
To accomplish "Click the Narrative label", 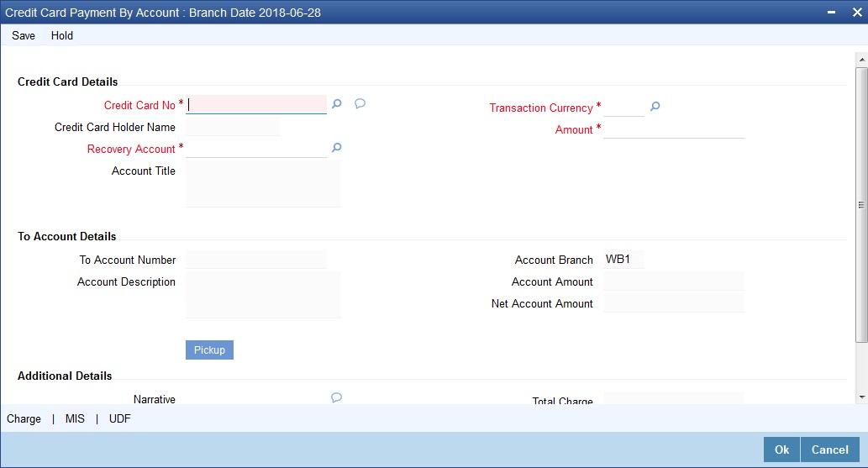I will (155, 399).
